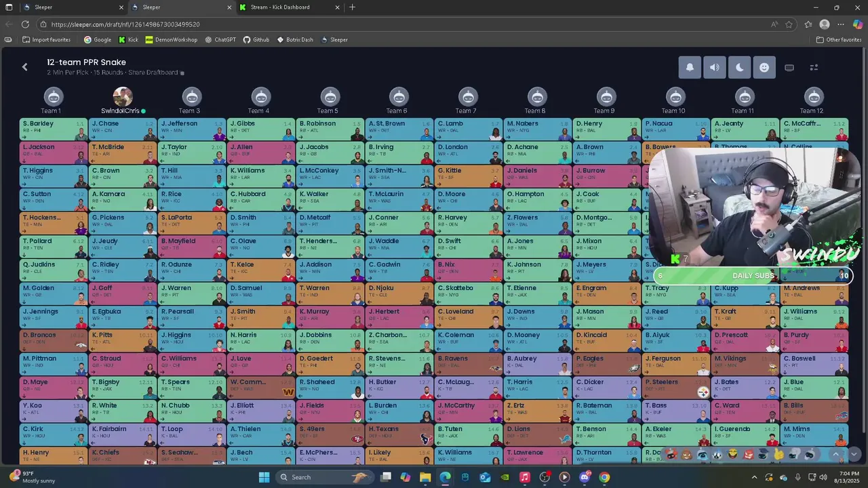Switch to TV display mode icon

click(x=789, y=68)
